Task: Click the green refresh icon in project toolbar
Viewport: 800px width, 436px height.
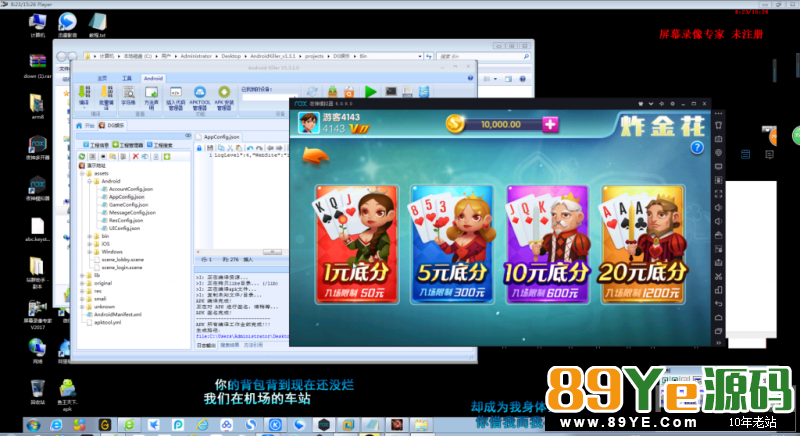Action: pos(82,157)
